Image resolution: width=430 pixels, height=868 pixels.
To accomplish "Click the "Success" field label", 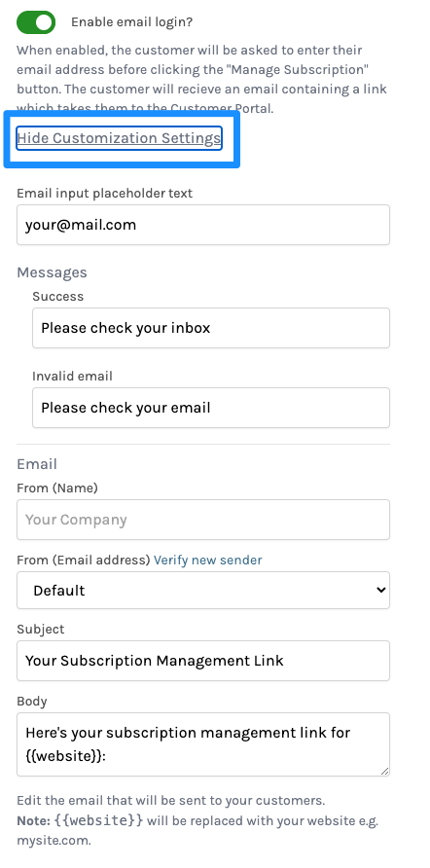I will point(58,296).
